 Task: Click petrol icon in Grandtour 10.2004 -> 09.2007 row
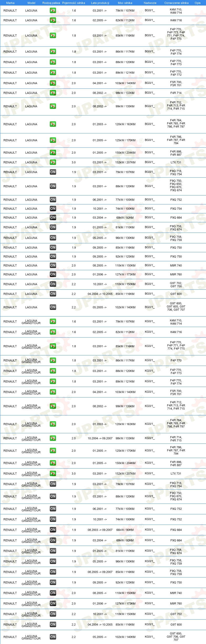click(x=53, y=438)
